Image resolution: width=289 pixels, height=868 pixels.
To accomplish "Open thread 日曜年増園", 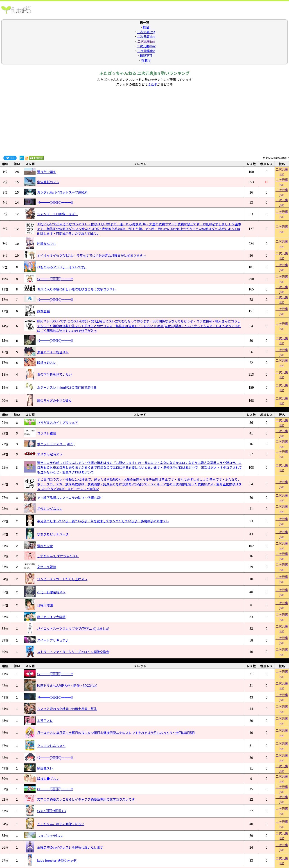I will coord(45,605).
